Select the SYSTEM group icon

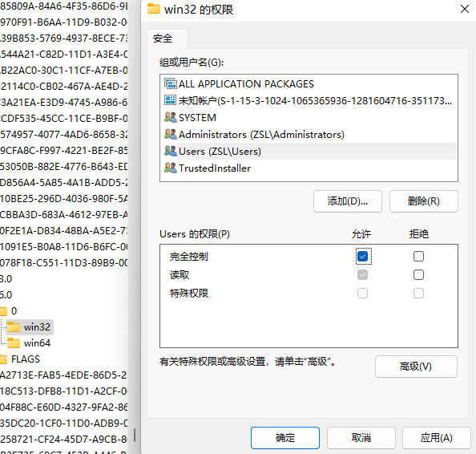point(171,117)
